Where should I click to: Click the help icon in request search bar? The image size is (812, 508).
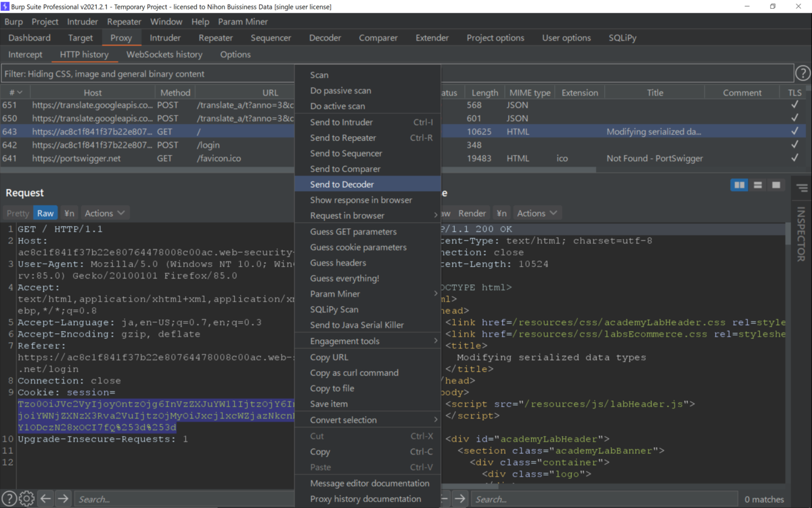[x=9, y=499]
